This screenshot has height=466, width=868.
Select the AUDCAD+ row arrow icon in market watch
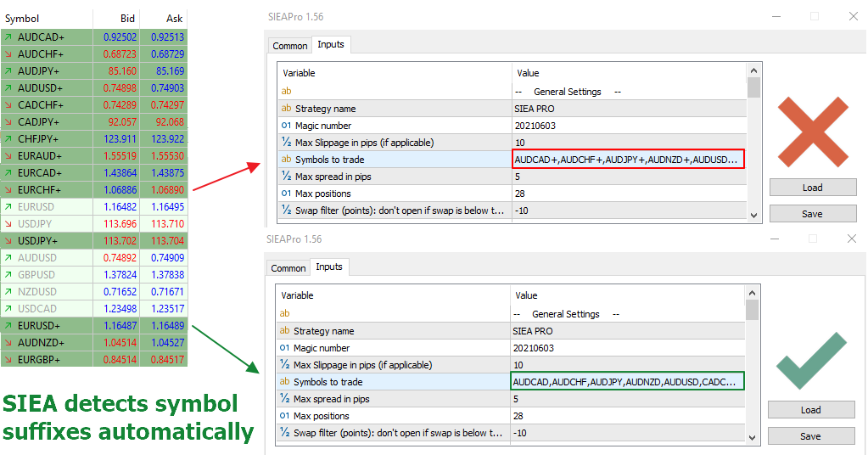(8, 37)
